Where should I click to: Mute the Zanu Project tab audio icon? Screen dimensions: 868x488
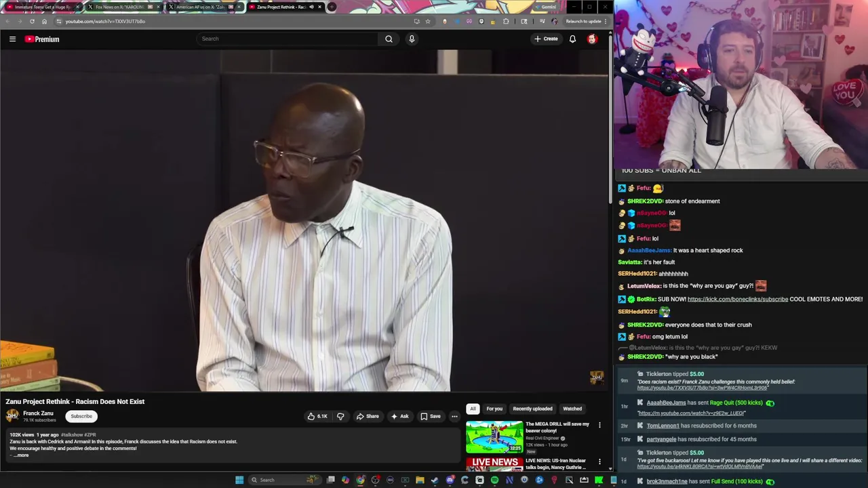[x=311, y=7]
